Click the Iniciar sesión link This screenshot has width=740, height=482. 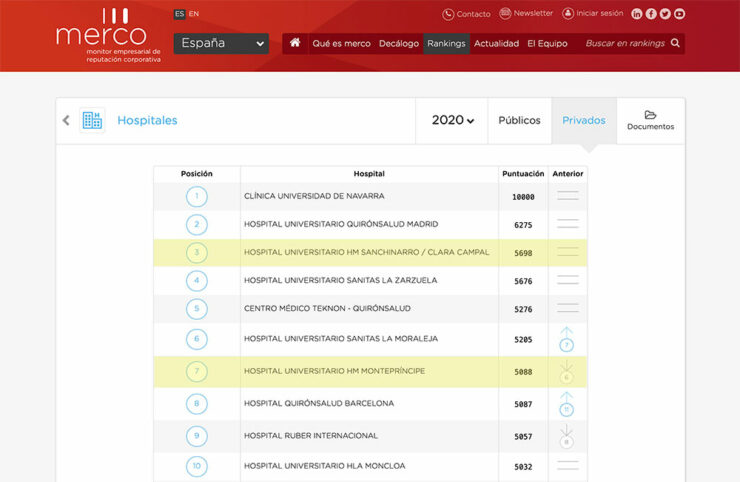(600, 13)
